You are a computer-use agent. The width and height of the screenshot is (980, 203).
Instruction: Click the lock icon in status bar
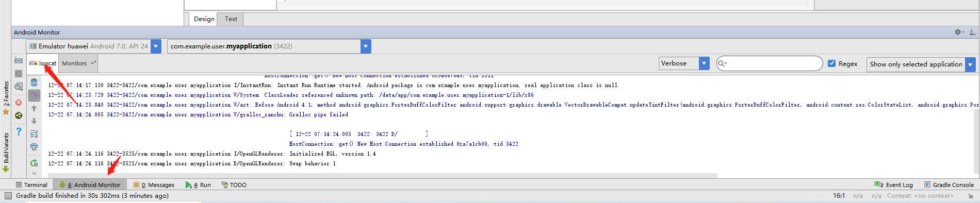click(970, 196)
